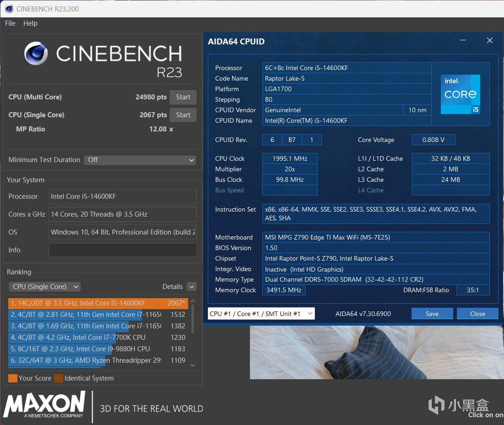Click Save in AIDA64 CPUID
Image resolution: width=504 pixels, height=425 pixels.
432,314
